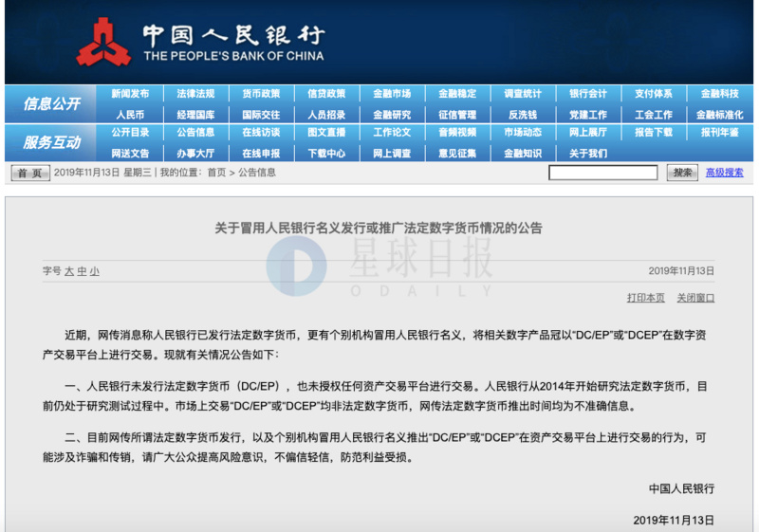Screen dimensions: 759x532
Task: Set font size to 中 (medium)
Action: pyautogui.click(x=82, y=271)
